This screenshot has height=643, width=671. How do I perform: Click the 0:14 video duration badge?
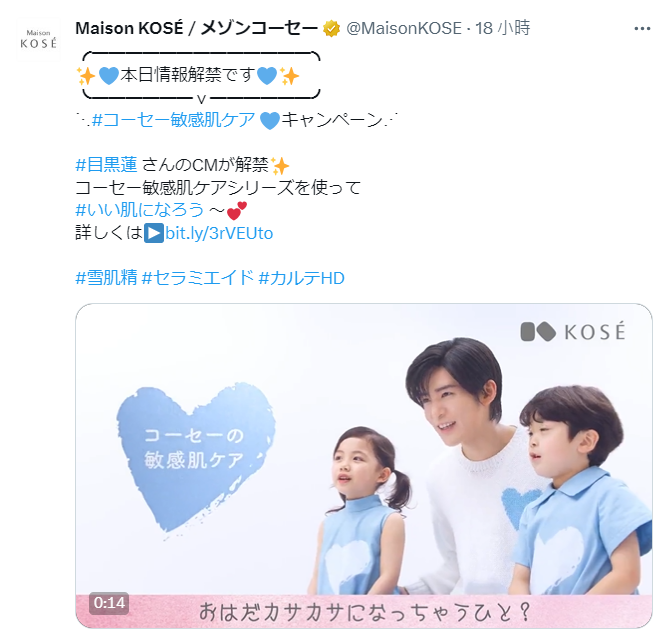tap(109, 603)
